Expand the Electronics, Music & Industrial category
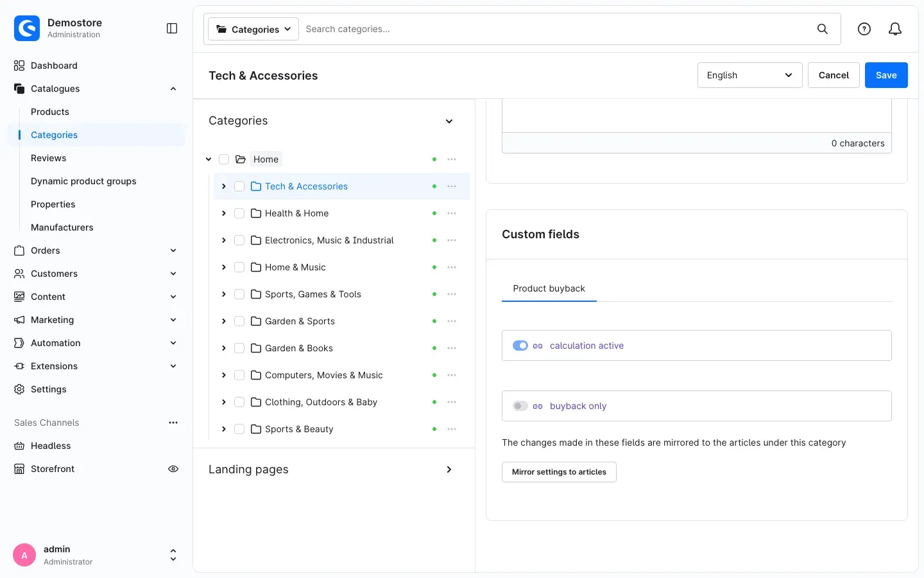 (223, 240)
